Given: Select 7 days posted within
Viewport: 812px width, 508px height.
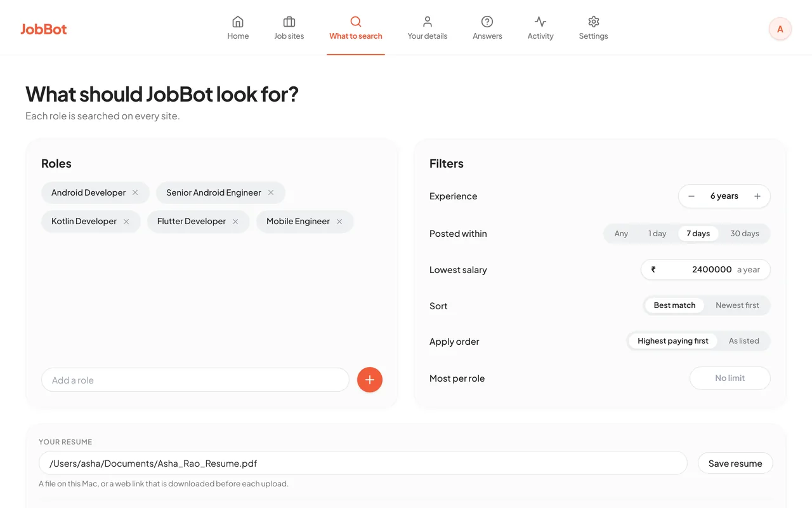Looking at the screenshot, I should (698, 233).
